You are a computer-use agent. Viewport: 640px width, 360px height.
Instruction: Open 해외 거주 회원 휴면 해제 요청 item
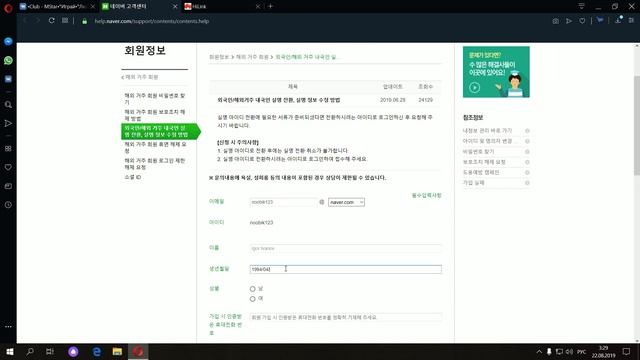coord(155,147)
